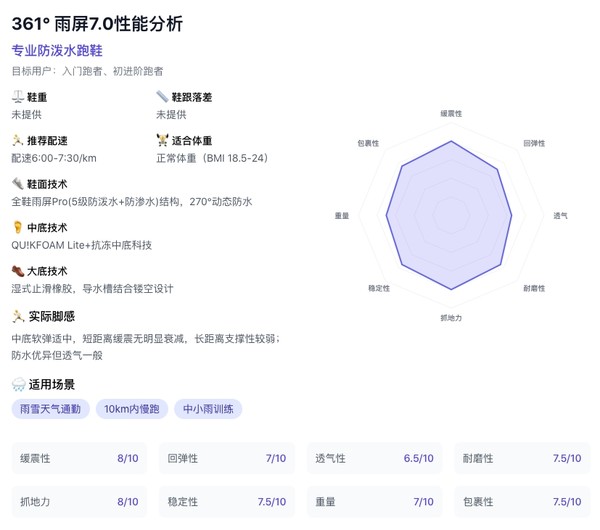Click the 正常体重 (BMI 18.5-24) value
The width and height of the screenshot is (600, 530).
tap(212, 158)
